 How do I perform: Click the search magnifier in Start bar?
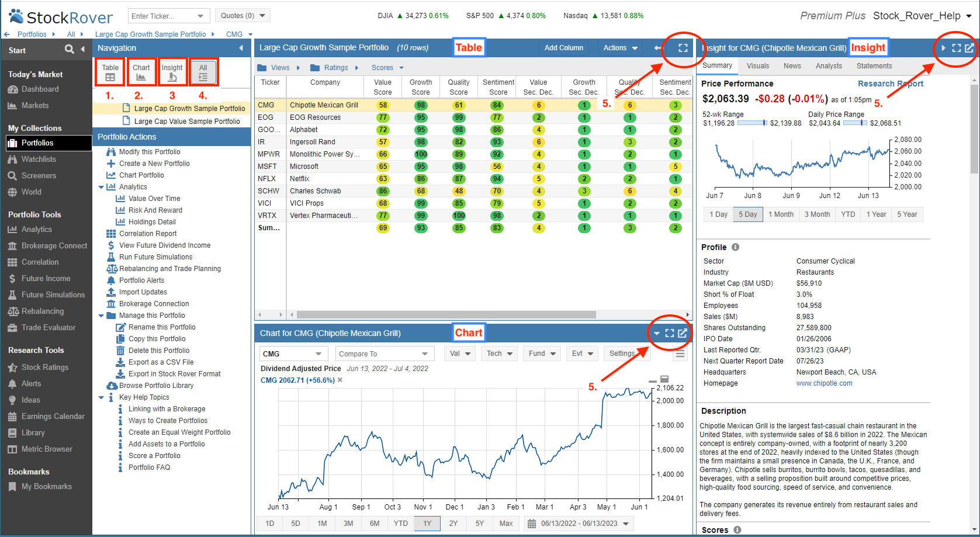pos(70,49)
